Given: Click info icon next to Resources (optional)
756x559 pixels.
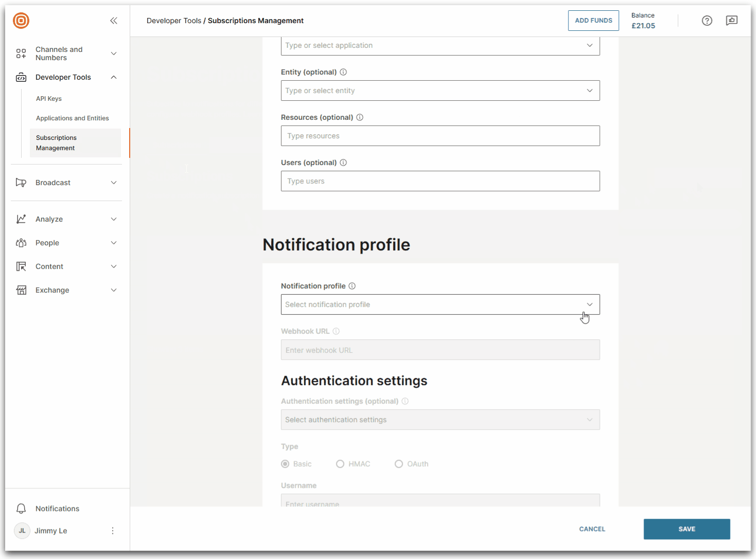Looking at the screenshot, I should coord(360,117).
